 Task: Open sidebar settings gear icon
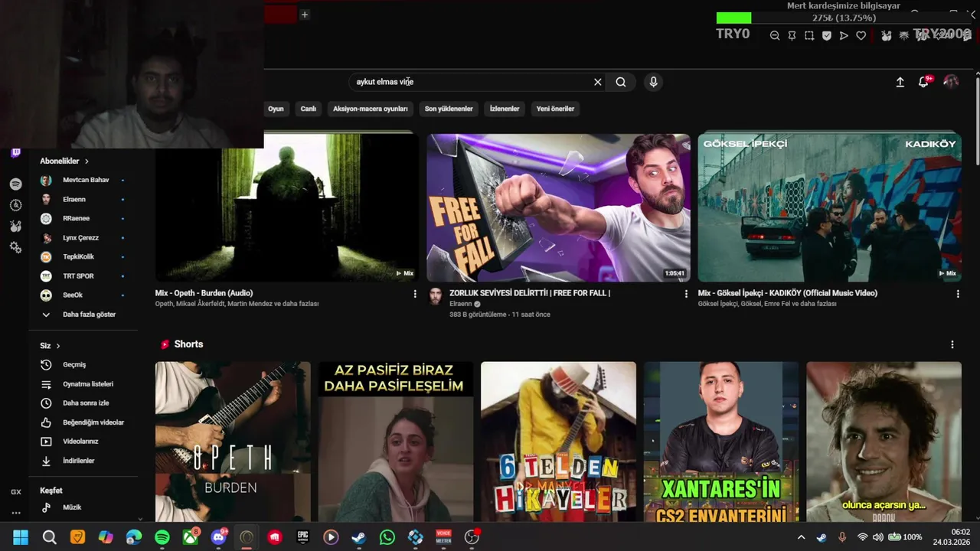[x=15, y=247]
